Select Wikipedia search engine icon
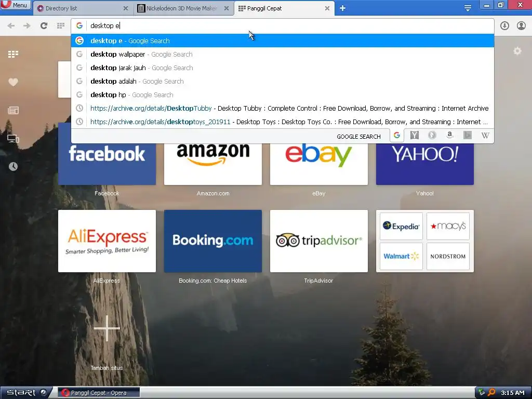This screenshot has width=532, height=399. pos(485,136)
